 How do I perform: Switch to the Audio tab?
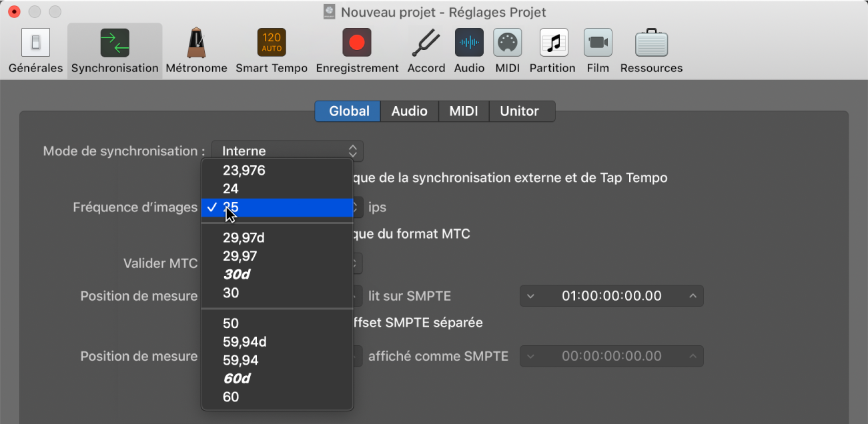coord(409,111)
